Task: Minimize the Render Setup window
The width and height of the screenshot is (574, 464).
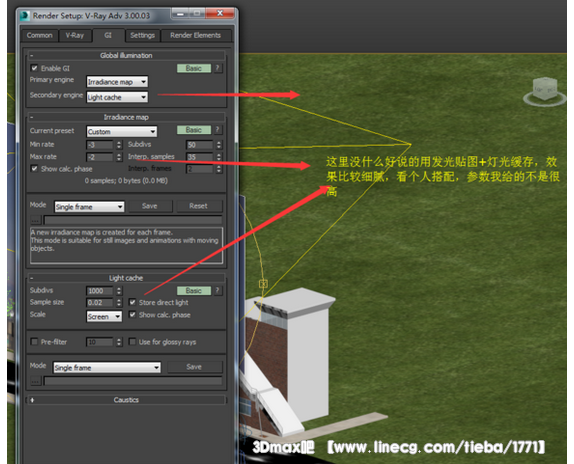Action: pos(179,14)
